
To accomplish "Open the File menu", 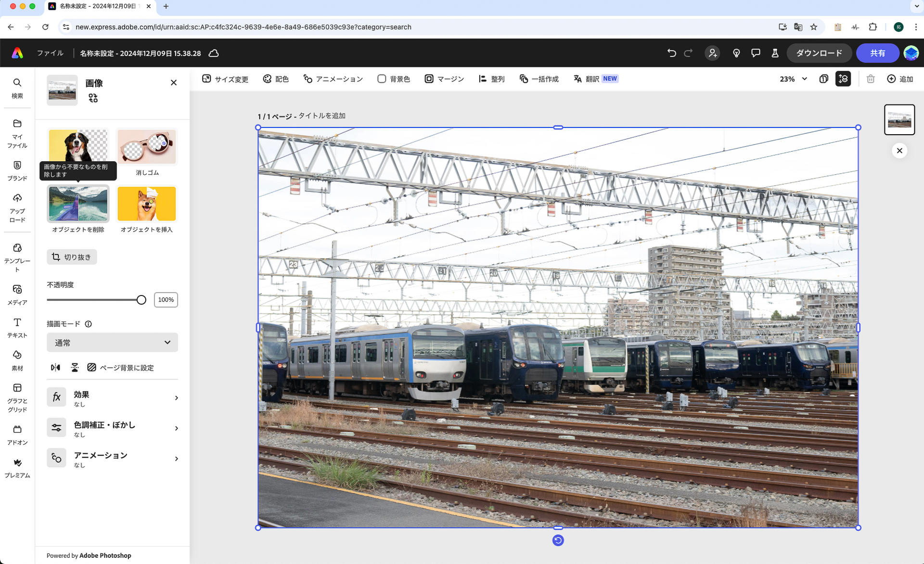I will click(50, 53).
